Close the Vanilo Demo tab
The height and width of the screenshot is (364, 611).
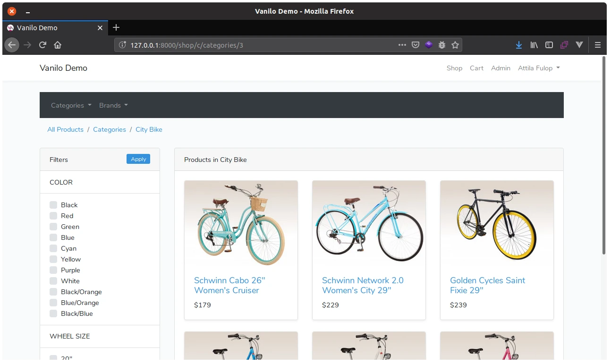point(100,28)
